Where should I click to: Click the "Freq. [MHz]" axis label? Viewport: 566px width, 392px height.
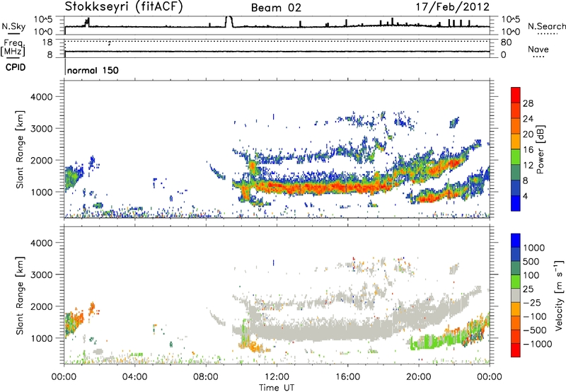[x=13, y=47]
